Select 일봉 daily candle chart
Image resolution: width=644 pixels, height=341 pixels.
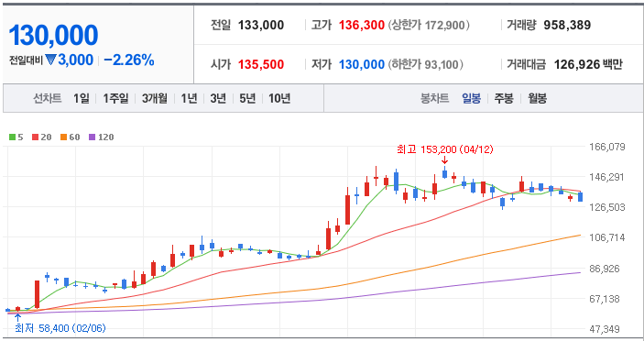[x=471, y=99]
